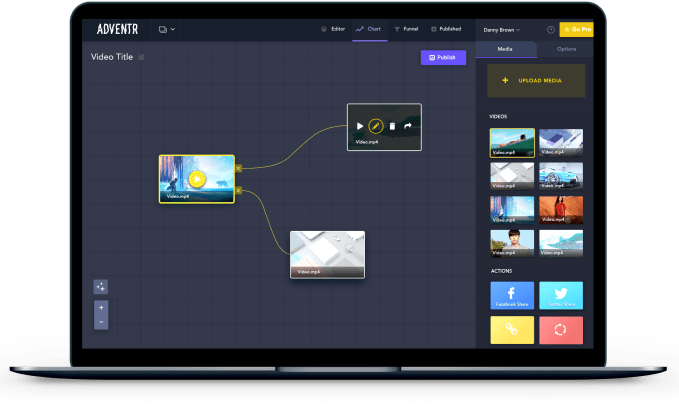Select the blue sports car video thumbnail

pos(561,176)
